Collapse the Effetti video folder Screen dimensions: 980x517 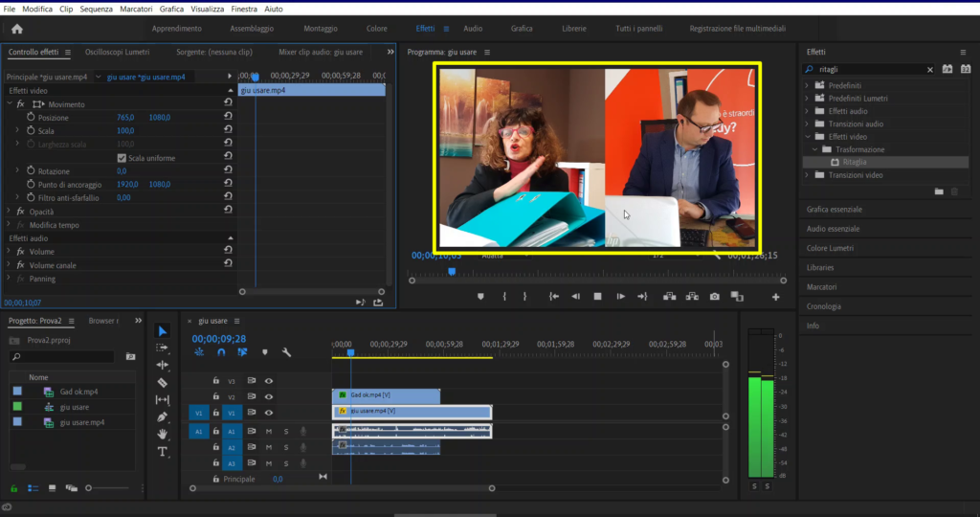808,136
